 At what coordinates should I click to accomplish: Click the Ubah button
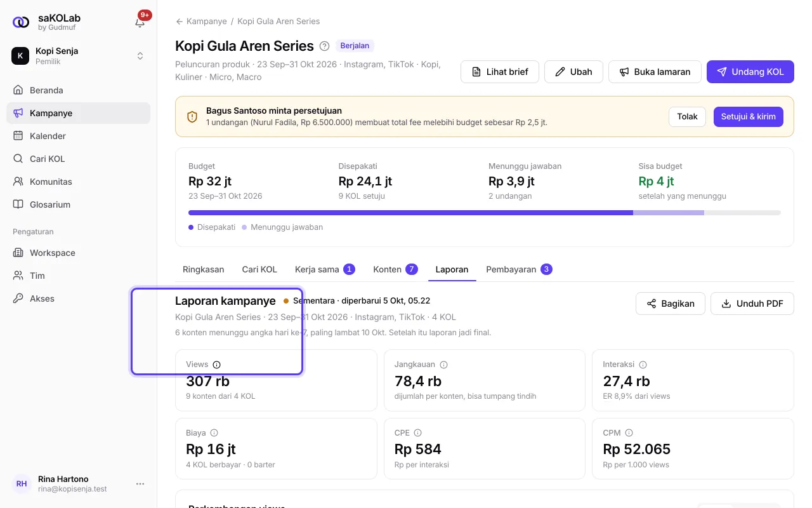(573, 72)
